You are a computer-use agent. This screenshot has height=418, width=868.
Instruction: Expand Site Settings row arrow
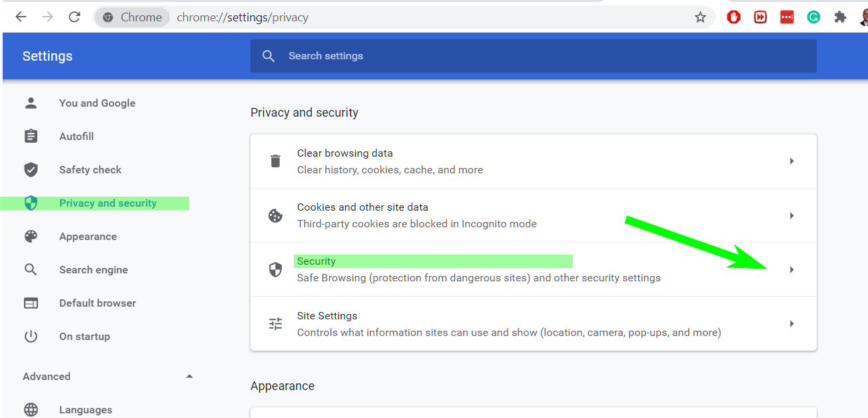[x=791, y=324]
